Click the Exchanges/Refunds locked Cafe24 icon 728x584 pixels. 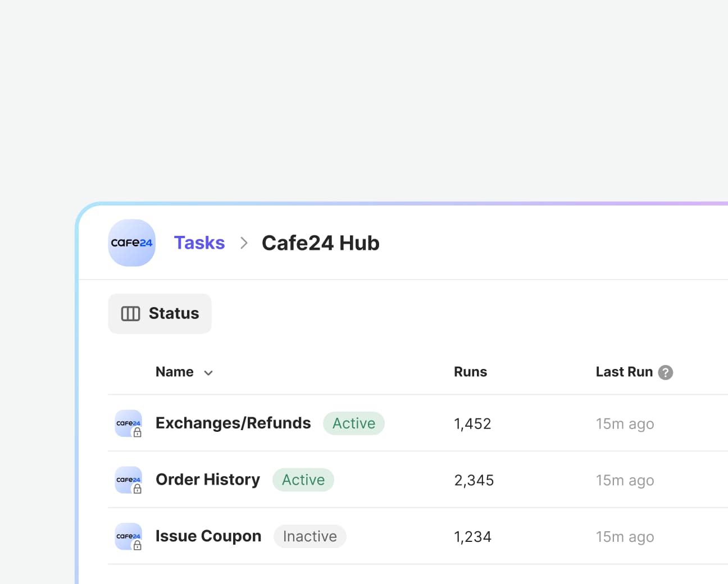coord(129,423)
